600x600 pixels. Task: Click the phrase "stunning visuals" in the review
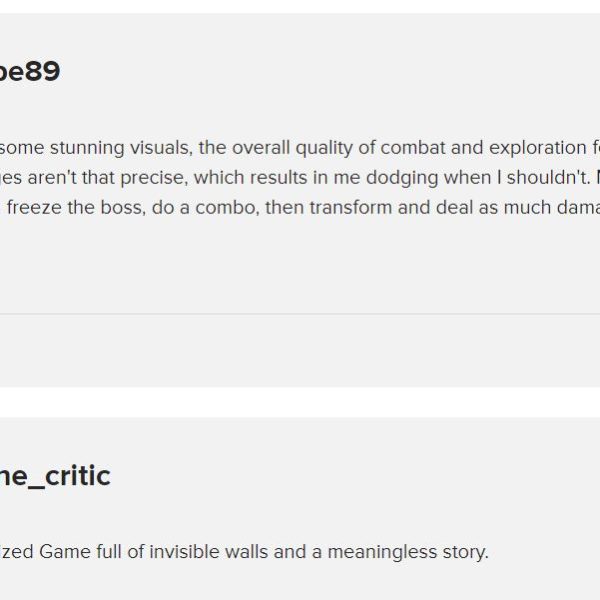[x=121, y=148]
